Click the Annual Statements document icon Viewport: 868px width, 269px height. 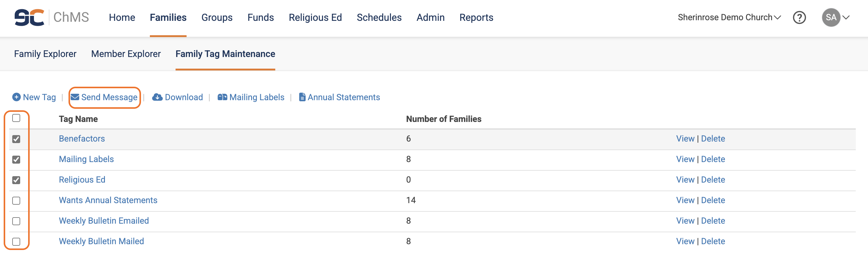(x=302, y=97)
